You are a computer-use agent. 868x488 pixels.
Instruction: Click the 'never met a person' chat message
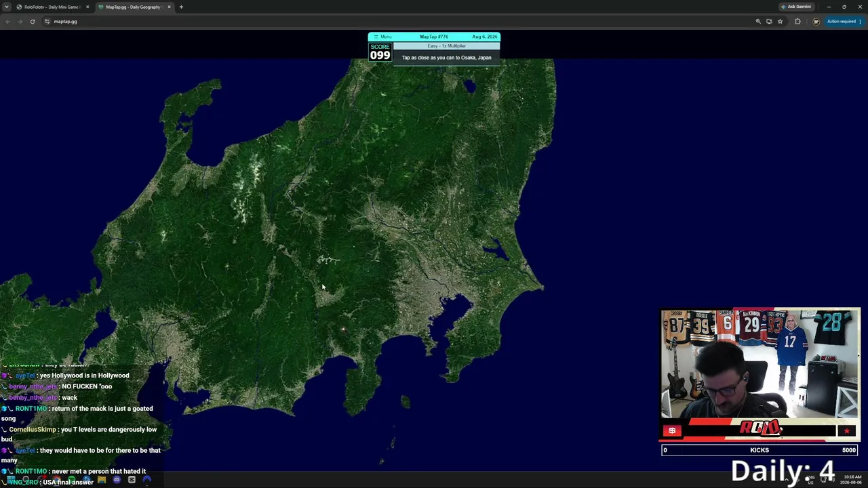click(x=75, y=471)
